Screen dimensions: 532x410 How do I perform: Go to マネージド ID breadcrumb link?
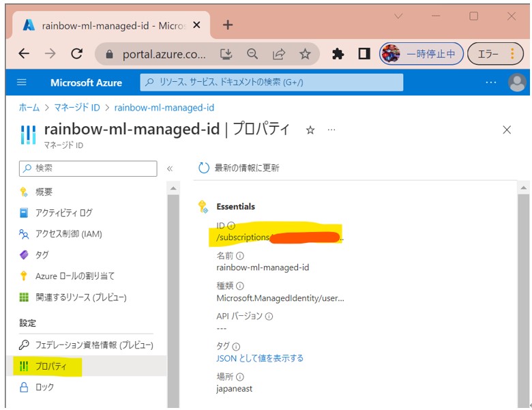(x=77, y=108)
